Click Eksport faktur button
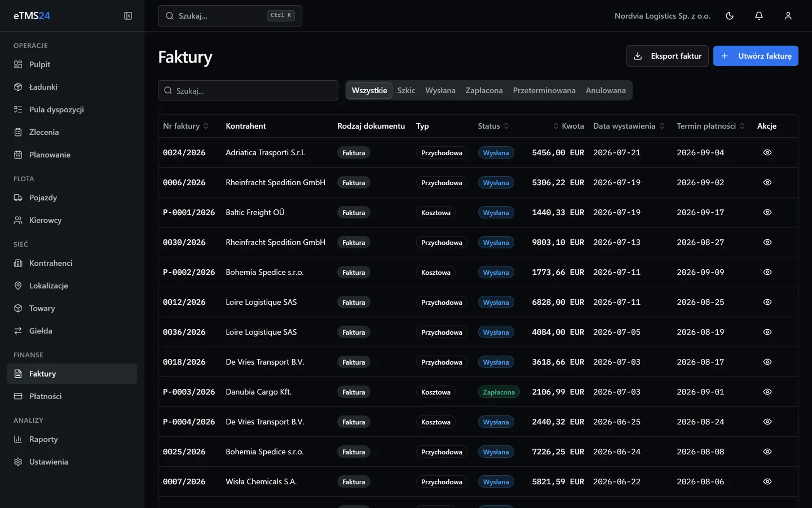 pyautogui.click(x=667, y=56)
